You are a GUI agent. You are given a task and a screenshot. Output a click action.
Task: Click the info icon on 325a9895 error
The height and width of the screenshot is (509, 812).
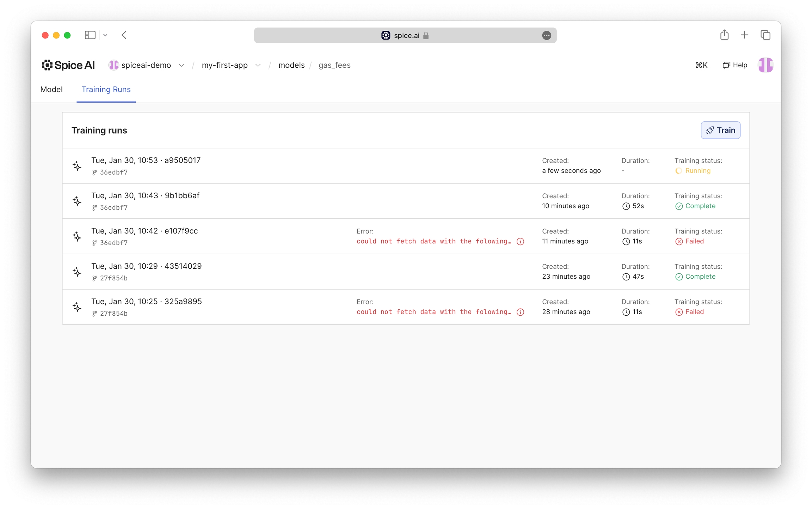pos(520,312)
